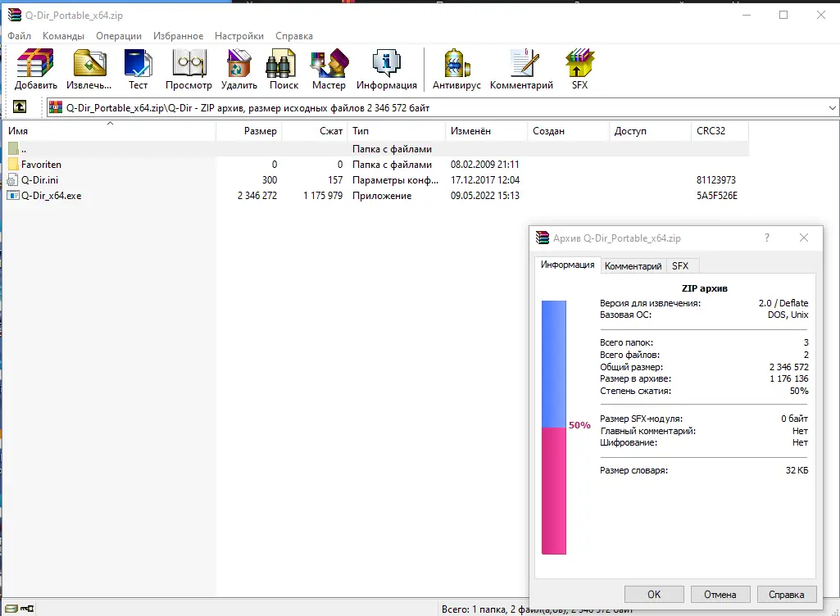The image size is (840, 616).
Task: Click the CRC32 value 81123973
Action: tap(716, 180)
